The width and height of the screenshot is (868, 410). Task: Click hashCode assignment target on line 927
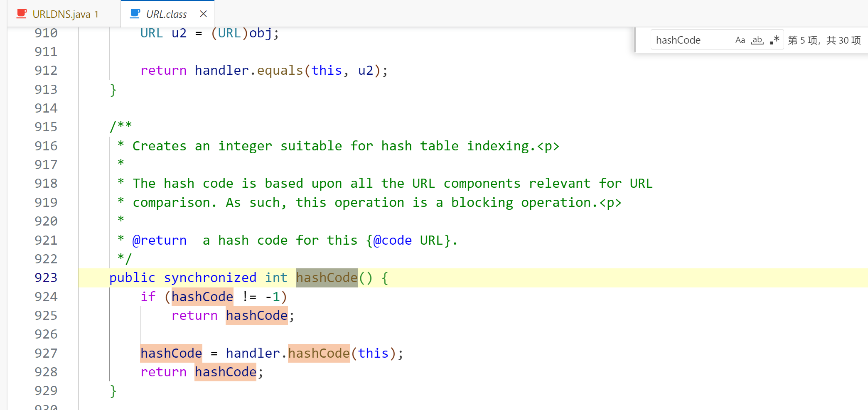(x=171, y=353)
